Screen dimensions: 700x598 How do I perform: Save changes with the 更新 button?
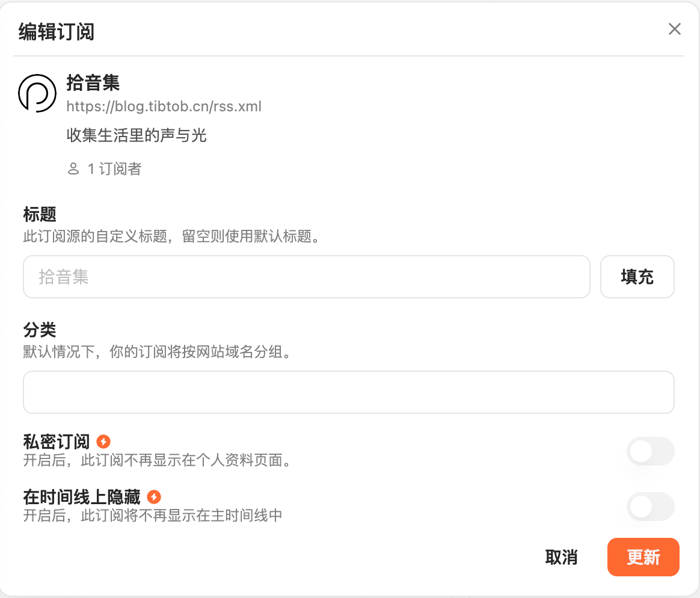tap(643, 557)
